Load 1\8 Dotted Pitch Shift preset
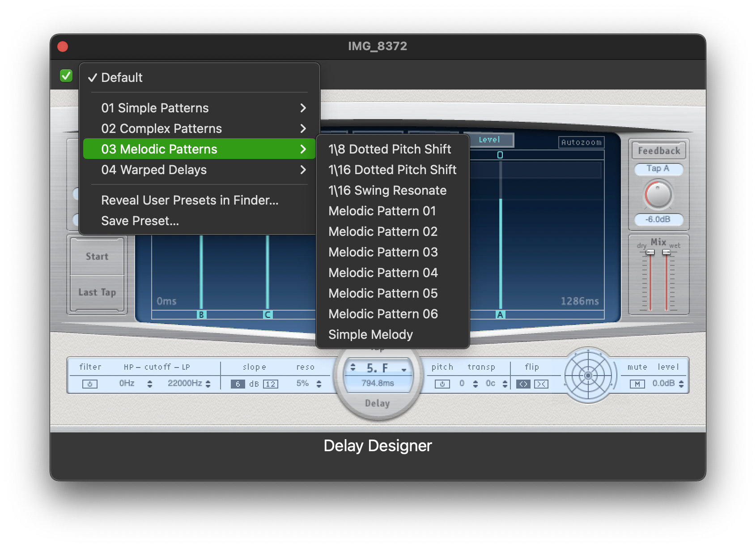Image resolution: width=756 pixels, height=547 pixels. (x=393, y=149)
